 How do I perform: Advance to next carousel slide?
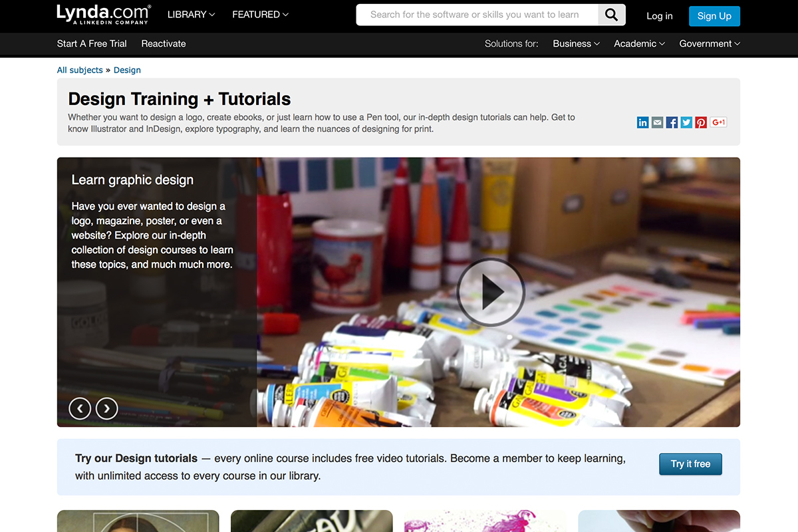pos(107,408)
